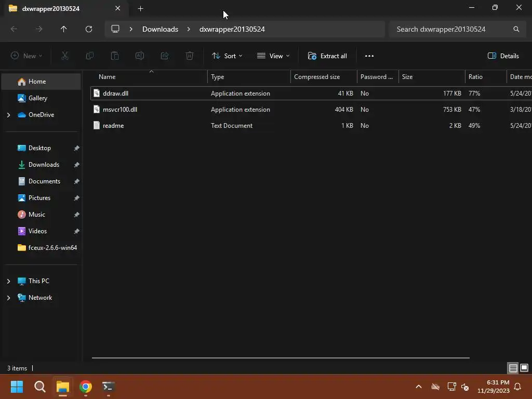The image size is (532, 399).
Task: Open the View dropdown
Action: coord(273,56)
